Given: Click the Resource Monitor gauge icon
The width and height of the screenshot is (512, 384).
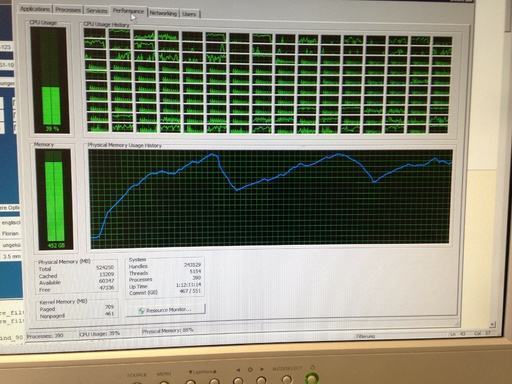Looking at the screenshot, I should coord(141,311).
